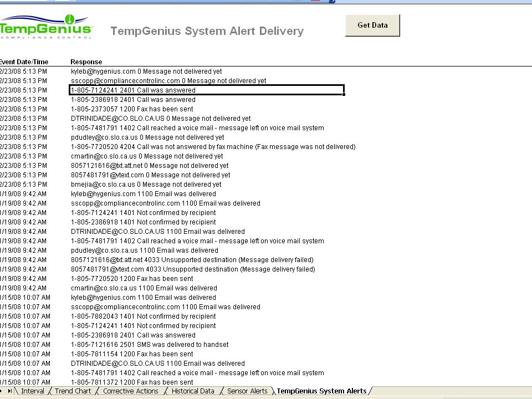Click the last-sheet navigation arrow icon
This screenshot has height=399, width=532.
[x=10, y=391]
